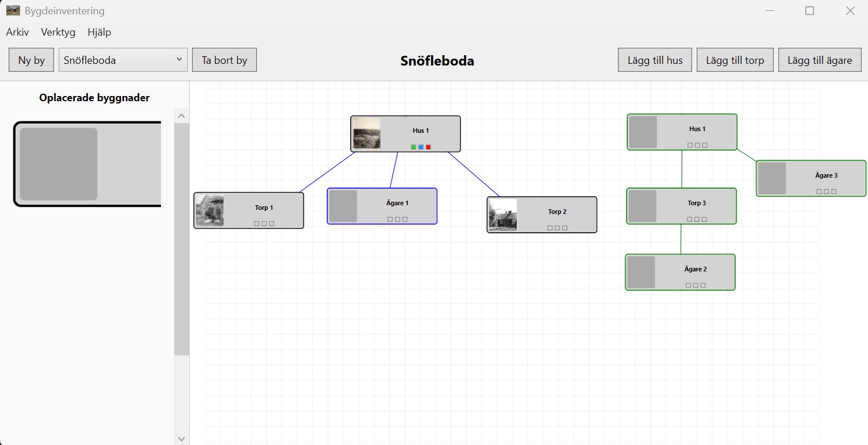Click the sidebar scroll up arrow
Viewport: 868px width, 445px height.
[x=182, y=116]
